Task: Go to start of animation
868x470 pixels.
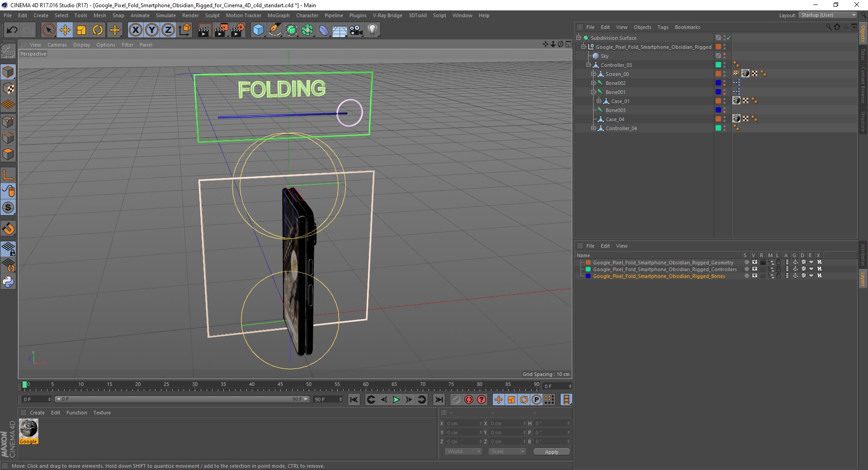Action: point(354,399)
